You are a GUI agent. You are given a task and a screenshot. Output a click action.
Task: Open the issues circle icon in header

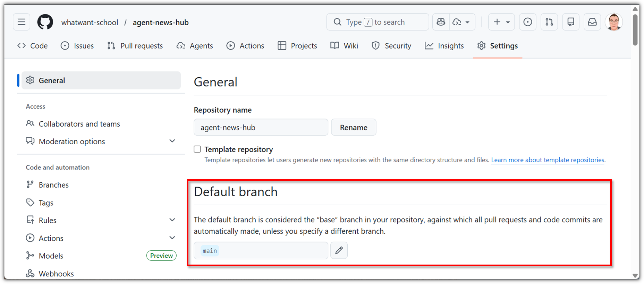pyautogui.click(x=527, y=22)
